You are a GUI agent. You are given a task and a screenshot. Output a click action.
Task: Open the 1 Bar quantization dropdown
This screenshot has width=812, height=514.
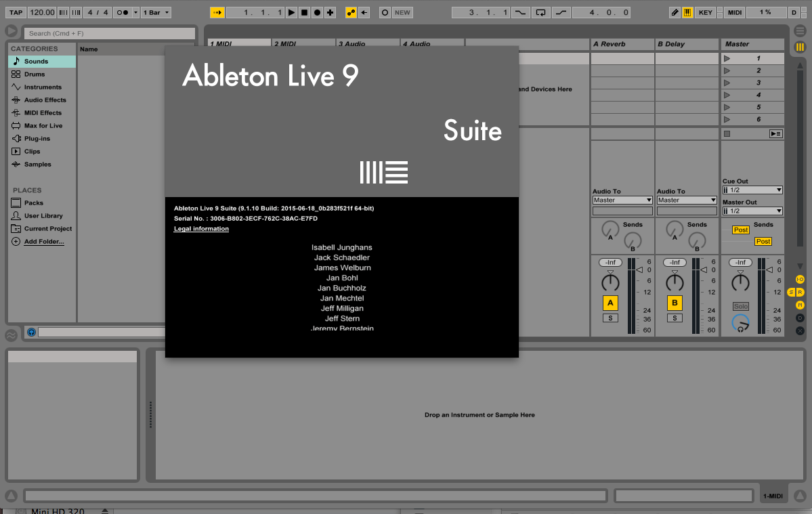pyautogui.click(x=156, y=12)
